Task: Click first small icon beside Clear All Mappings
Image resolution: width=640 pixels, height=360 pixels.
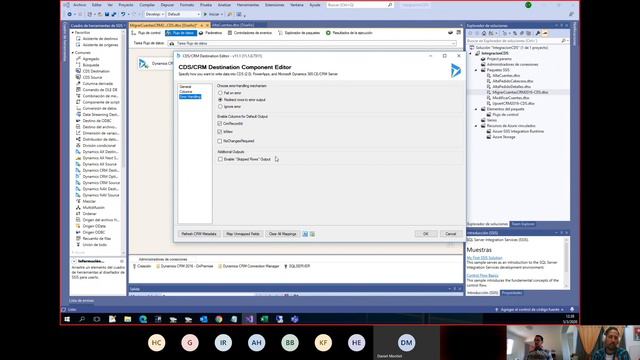Action: pos(305,234)
